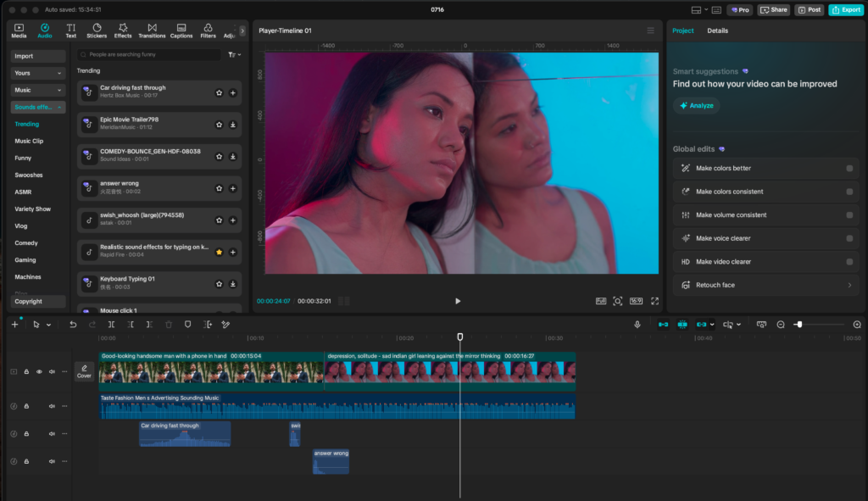Viewport: 868px width, 501px height.
Task: Collapse the Sounds effects section
Action: 37,107
